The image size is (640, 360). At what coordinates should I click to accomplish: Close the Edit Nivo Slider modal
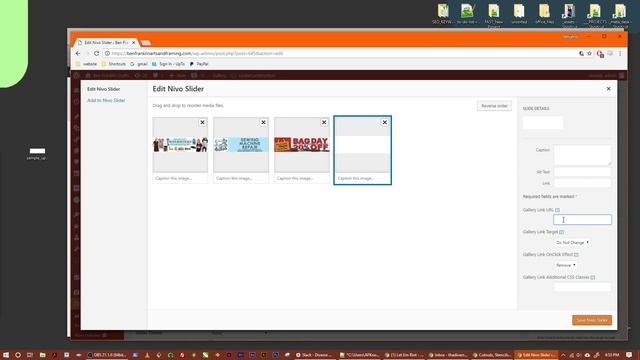608,89
